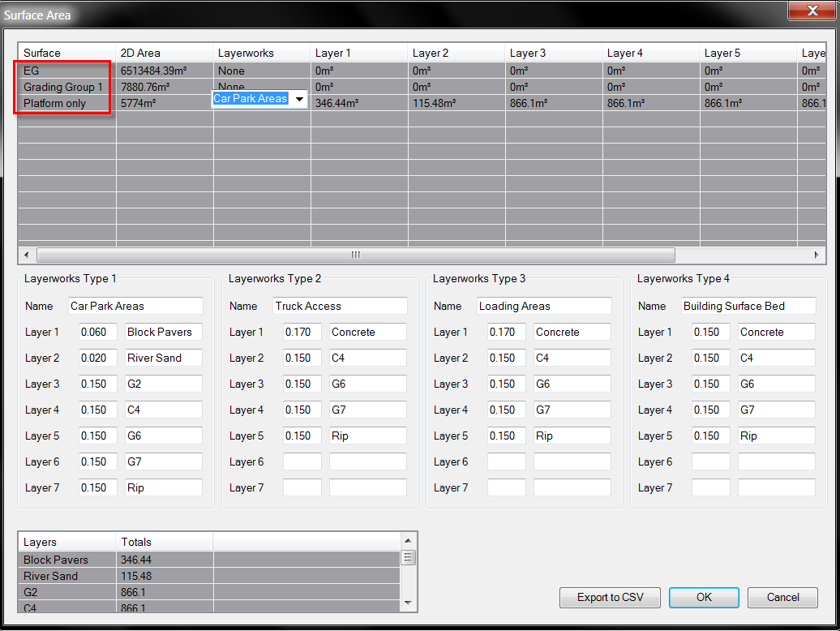This screenshot has height=631, width=840.
Task: Click the Type 4 Layer 1 Concrete field
Action: 776,332
